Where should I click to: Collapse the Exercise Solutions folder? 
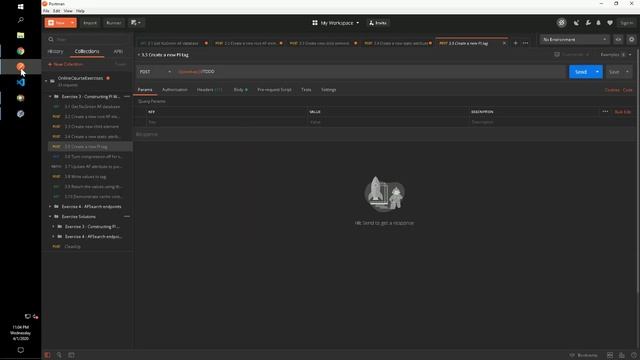coord(50,216)
